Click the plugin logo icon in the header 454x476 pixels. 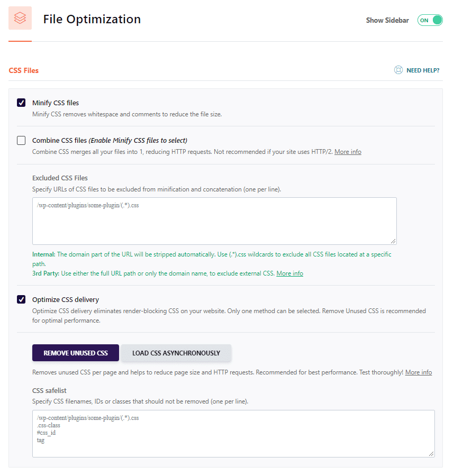click(x=20, y=18)
